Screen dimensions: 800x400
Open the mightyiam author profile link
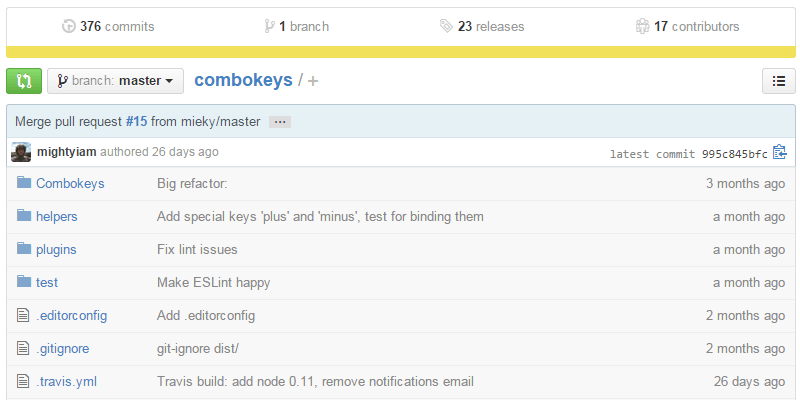tap(66, 153)
